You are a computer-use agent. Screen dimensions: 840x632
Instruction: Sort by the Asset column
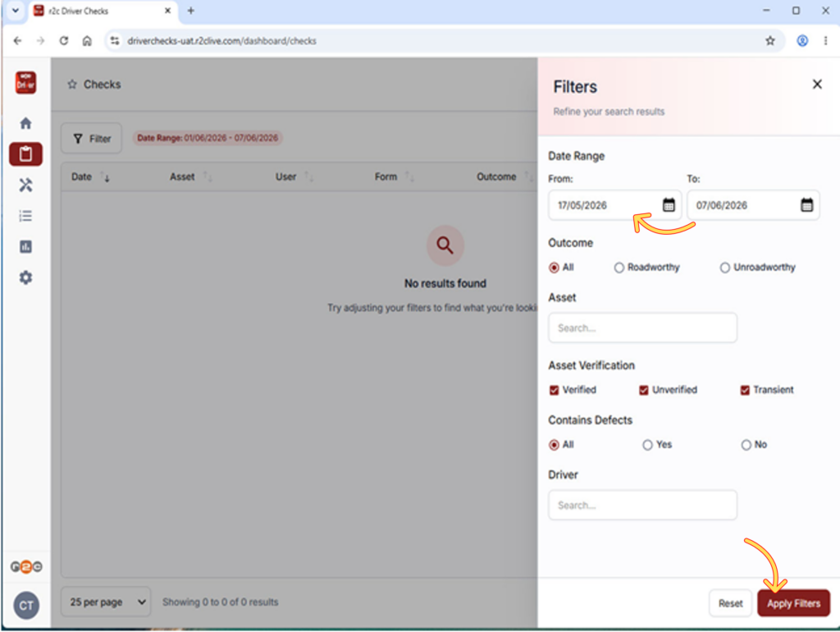[x=190, y=177]
